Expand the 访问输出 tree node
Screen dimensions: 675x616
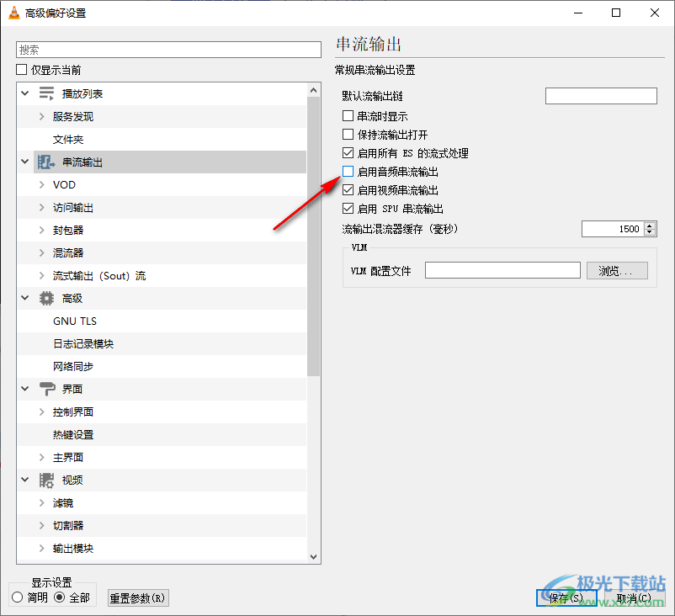tap(42, 207)
